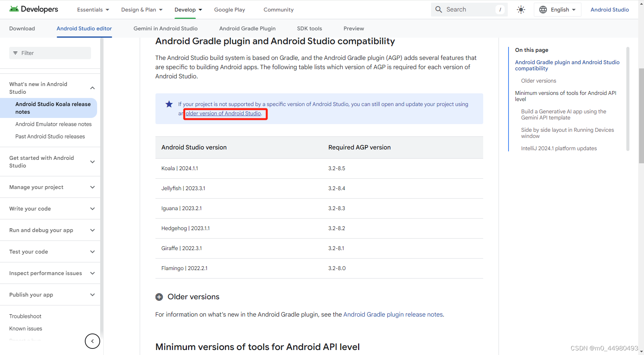Image resolution: width=644 pixels, height=355 pixels.
Task: Open the English language dropdown
Action: (x=558, y=10)
